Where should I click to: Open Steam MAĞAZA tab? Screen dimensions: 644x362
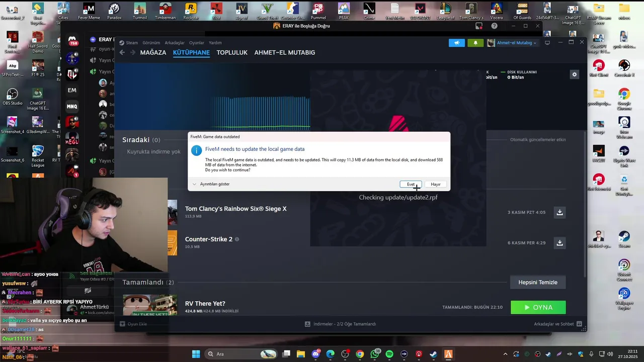[153, 52]
